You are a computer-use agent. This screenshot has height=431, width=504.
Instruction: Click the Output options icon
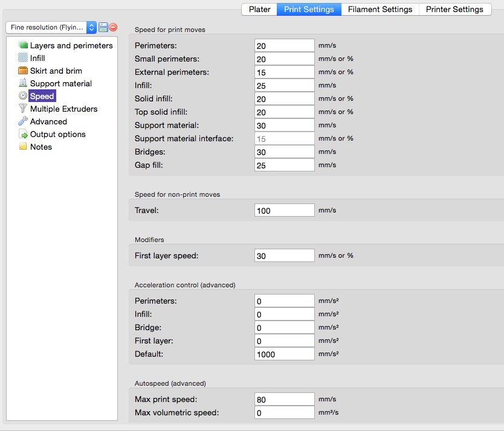coord(23,134)
